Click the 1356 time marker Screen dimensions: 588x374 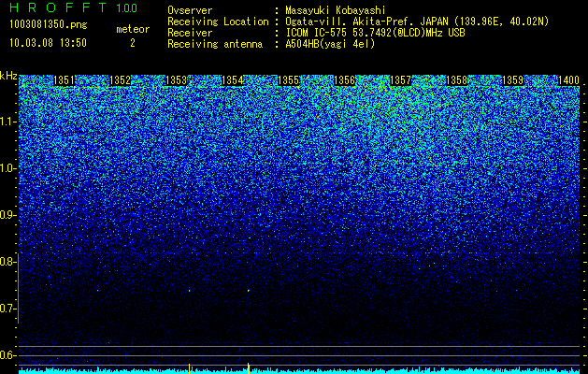pos(344,80)
